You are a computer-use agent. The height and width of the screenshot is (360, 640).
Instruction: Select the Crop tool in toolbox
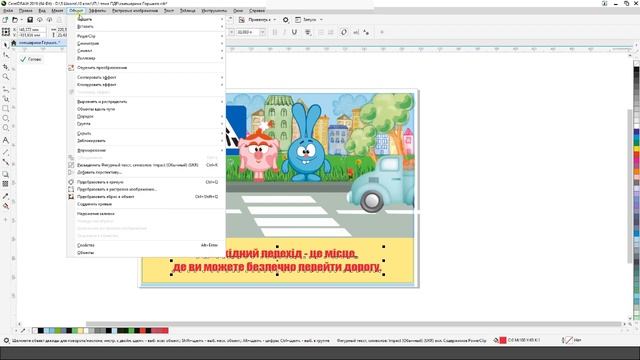pyautogui.click(x=6, y=67)
